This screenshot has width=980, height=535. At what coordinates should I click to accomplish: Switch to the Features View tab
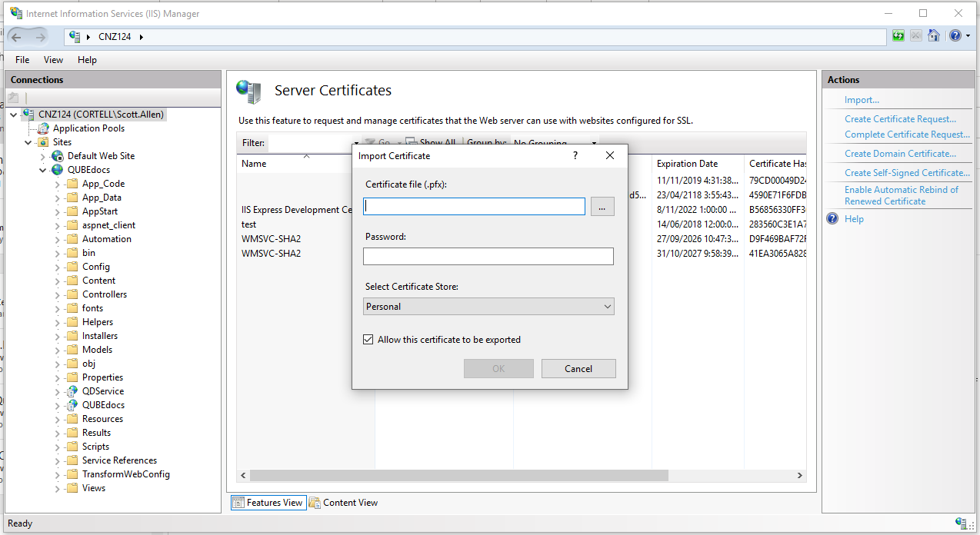click(x=268, y=503)
